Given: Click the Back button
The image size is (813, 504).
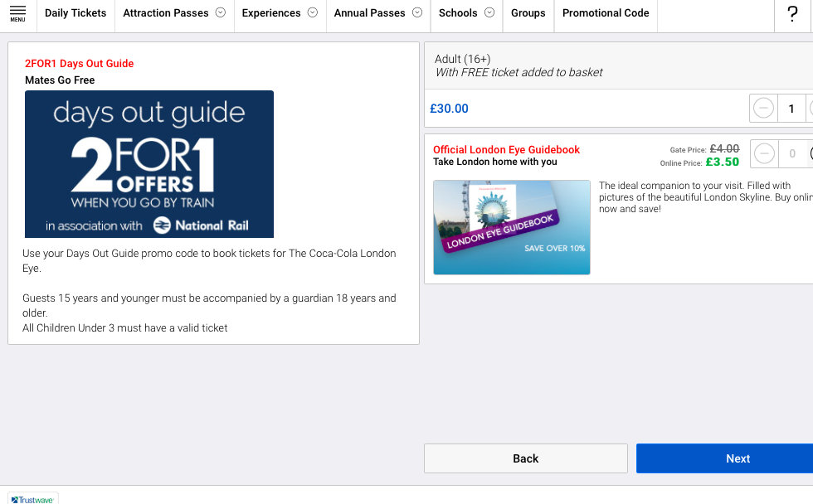Looking at the screenshot, I should click(x=525, y=458).
